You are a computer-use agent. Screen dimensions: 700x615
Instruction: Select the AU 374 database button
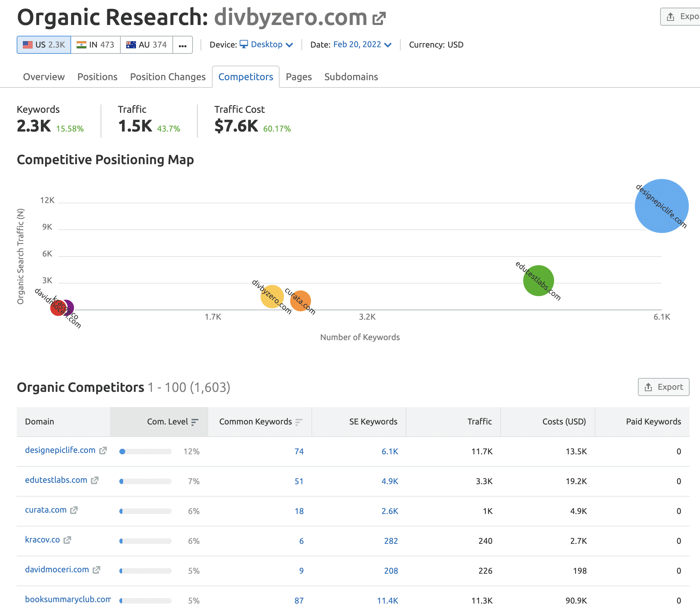[x=146, y=45]
